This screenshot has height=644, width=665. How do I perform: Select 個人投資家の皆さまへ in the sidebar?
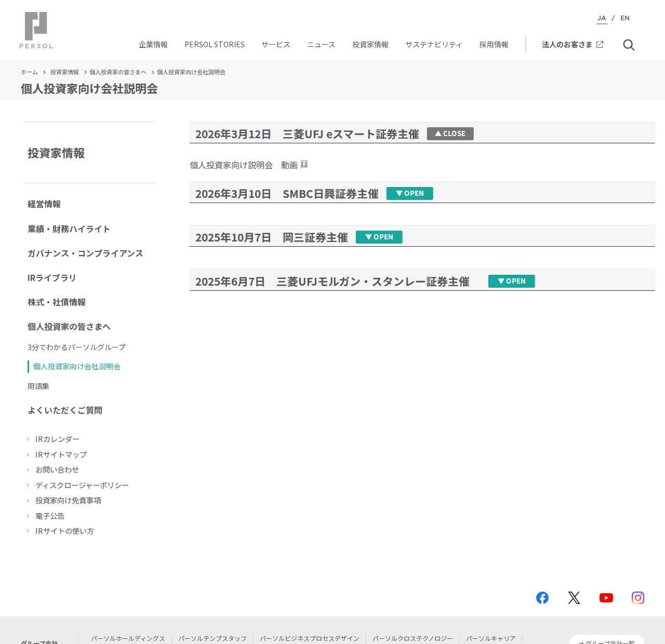pos(69,327)
